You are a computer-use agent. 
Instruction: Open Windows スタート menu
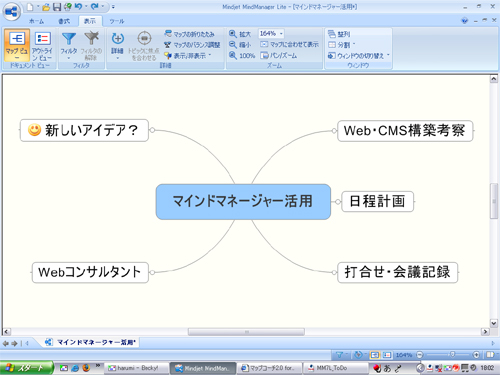(27, 368)
